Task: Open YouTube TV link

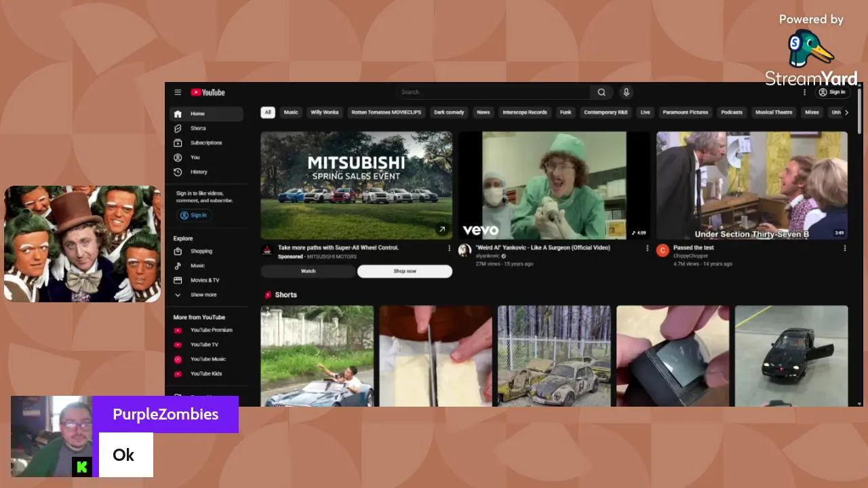Action: click(x=206, y=344)
